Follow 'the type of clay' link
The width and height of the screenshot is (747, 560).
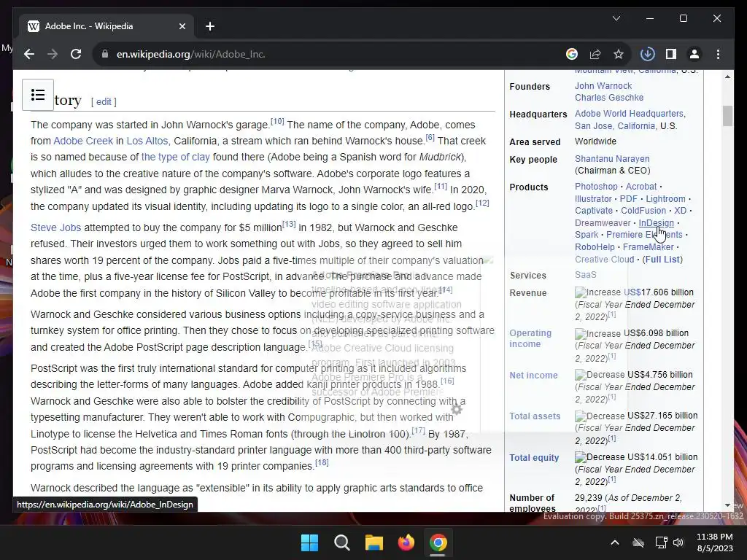(x=175, y=157)
